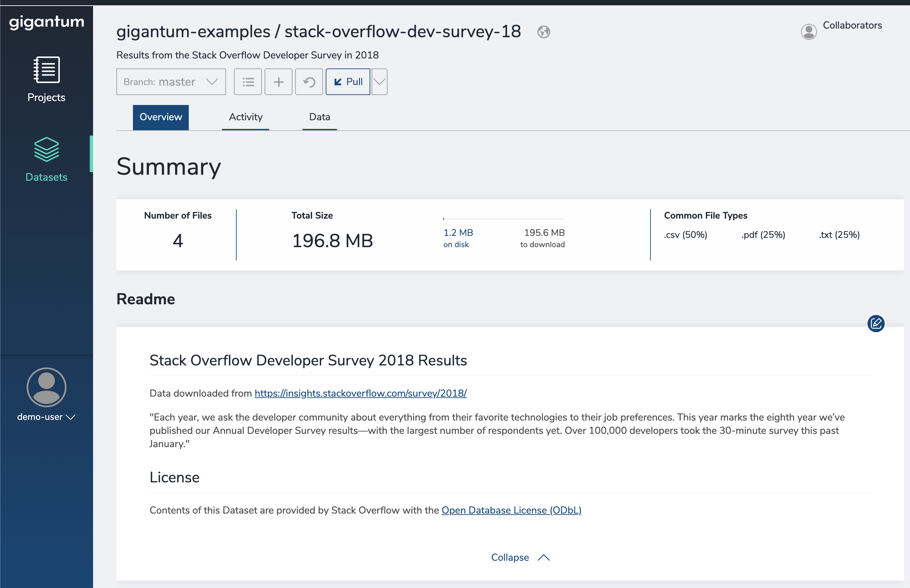Edit readme with pencil icon
The height and width of the screenshot is (588, 910).
click(876, 324)
